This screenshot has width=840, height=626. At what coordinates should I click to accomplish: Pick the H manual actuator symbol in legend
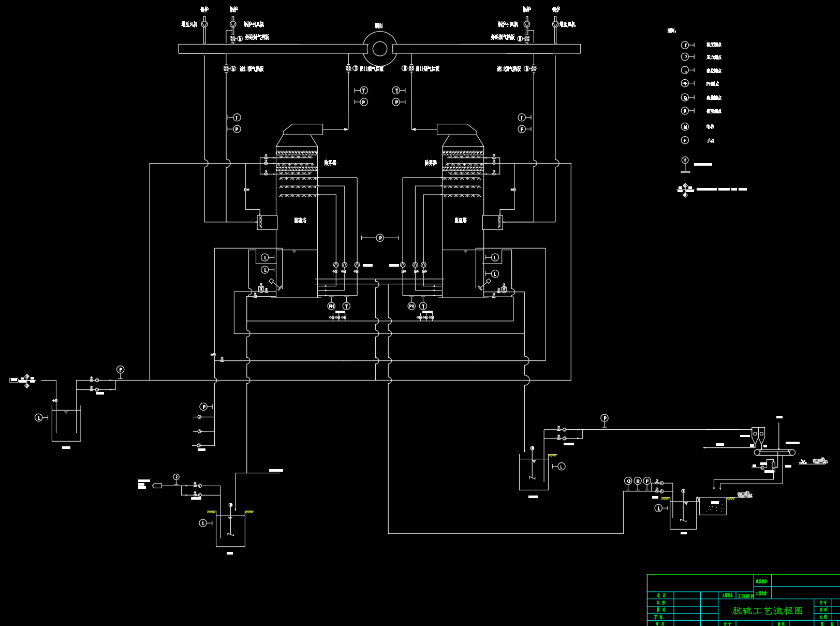pos(685,140)
